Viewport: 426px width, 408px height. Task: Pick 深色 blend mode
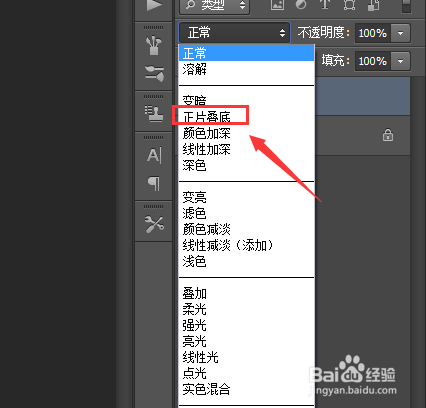[247, 165]
